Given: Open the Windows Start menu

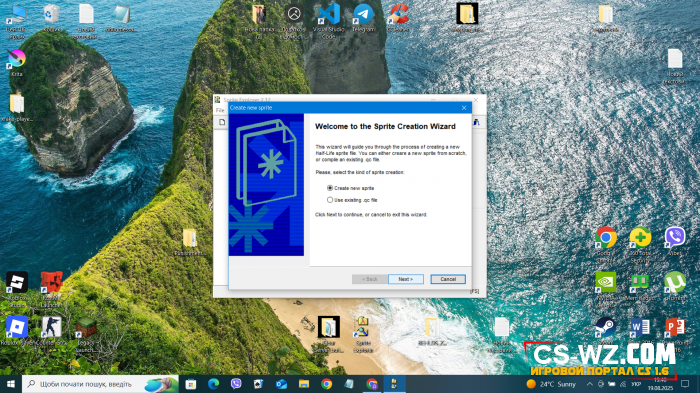Looking at the screenshot, I should (11, 384).
